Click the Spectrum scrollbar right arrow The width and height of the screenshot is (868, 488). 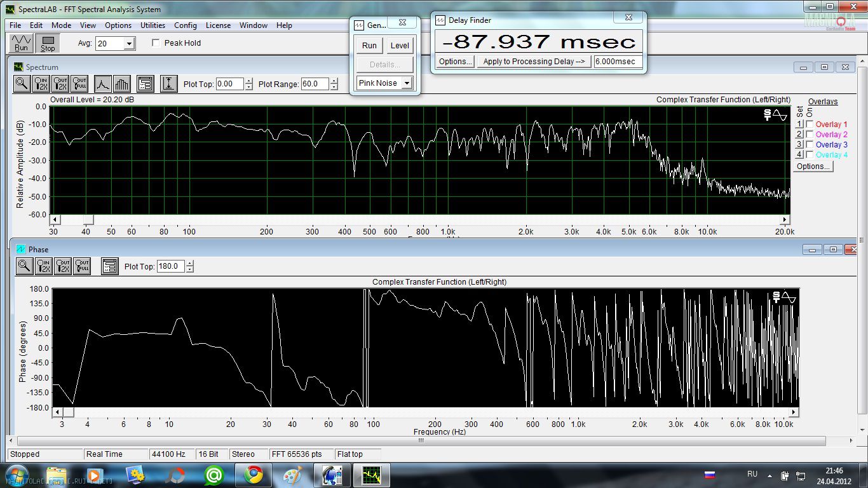click(785, 219)
